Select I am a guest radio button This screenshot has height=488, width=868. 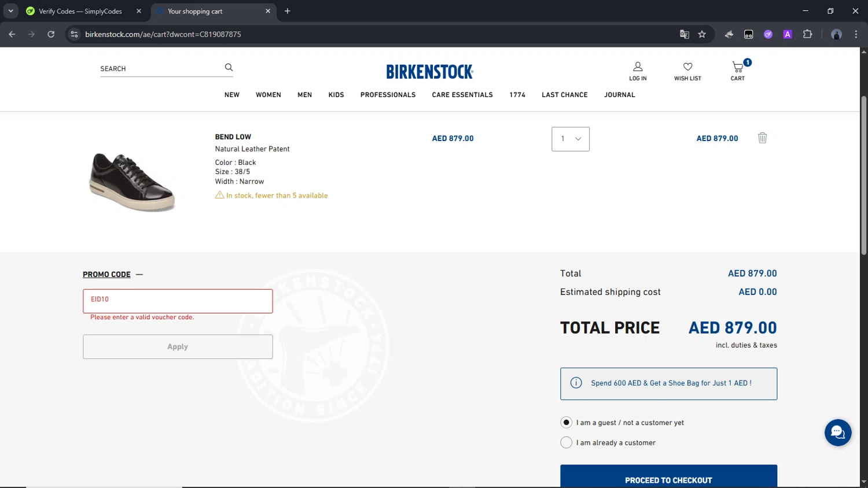coord(566,423)
